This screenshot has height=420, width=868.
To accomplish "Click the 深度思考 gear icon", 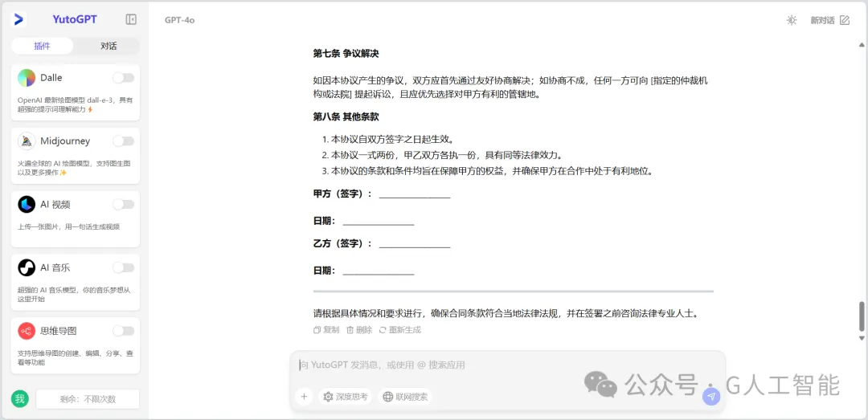I will click(328, 397).
